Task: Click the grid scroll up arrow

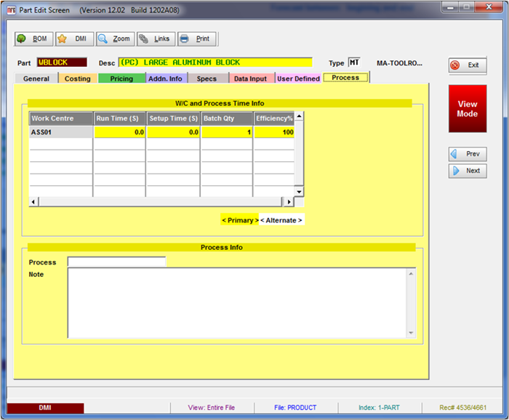Action: (299, 116)
